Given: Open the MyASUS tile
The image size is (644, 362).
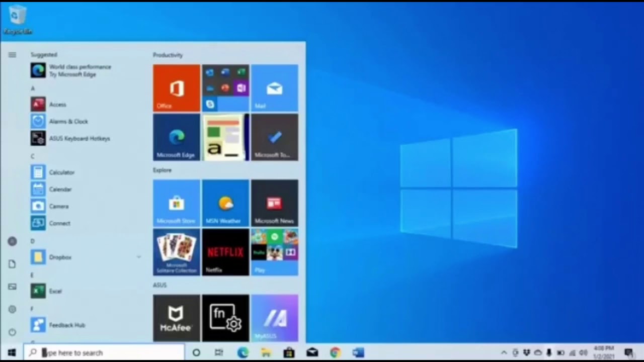Looking at the screenshot, I should pos(275,318).
